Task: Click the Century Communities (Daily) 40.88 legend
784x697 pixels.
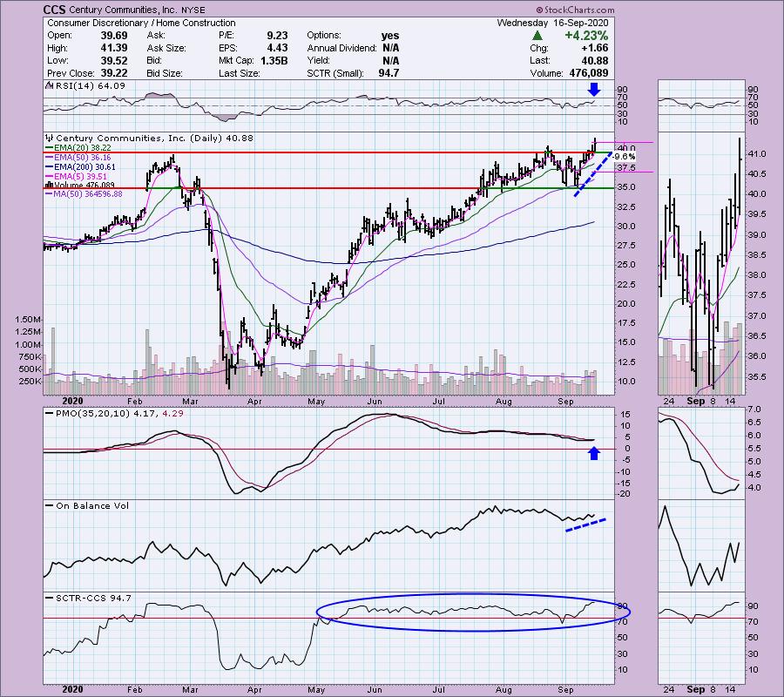Action: tap(149, 138)
